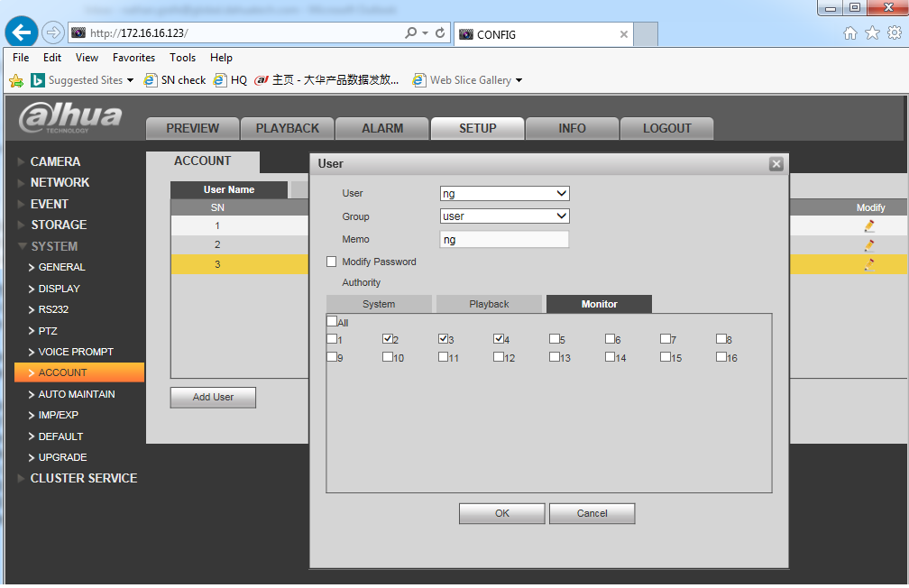Click the favorites star icon
The width and height of the screenshot is (909, 588).
point(872,33)
